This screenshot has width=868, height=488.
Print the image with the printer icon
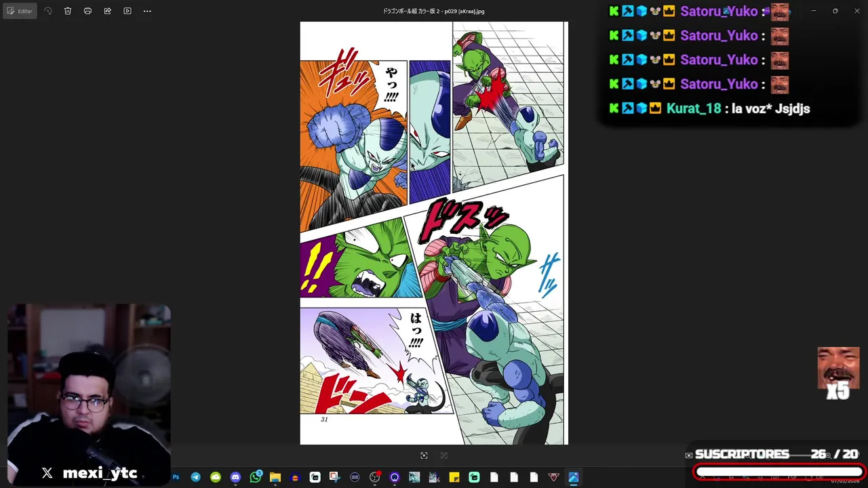[87, 11]
